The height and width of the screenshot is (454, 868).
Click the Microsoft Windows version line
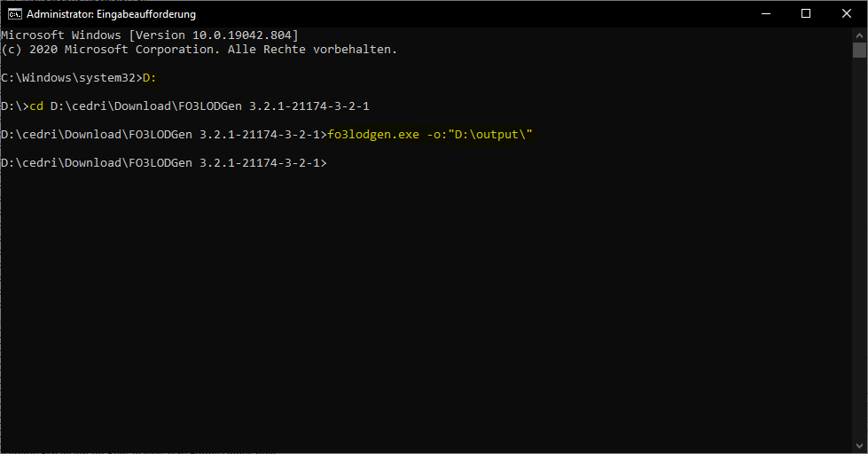pyautogui.click(x=149, y=35)
